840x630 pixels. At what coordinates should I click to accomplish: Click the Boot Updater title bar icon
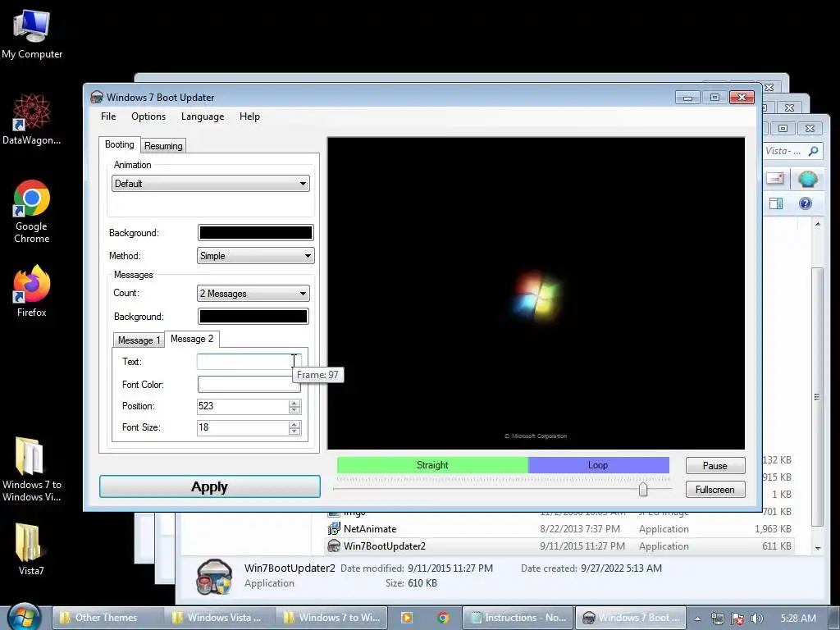97,97
